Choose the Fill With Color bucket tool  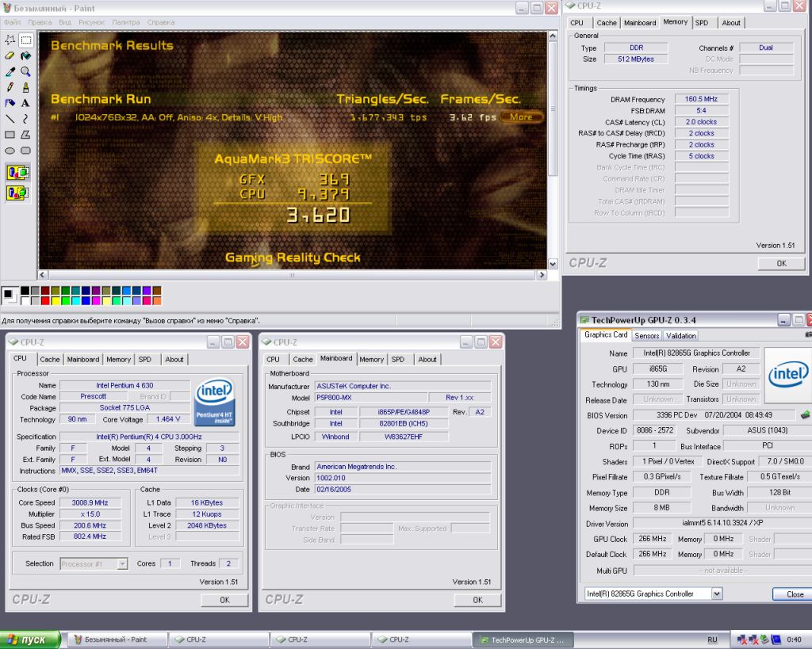pos(26,55)
